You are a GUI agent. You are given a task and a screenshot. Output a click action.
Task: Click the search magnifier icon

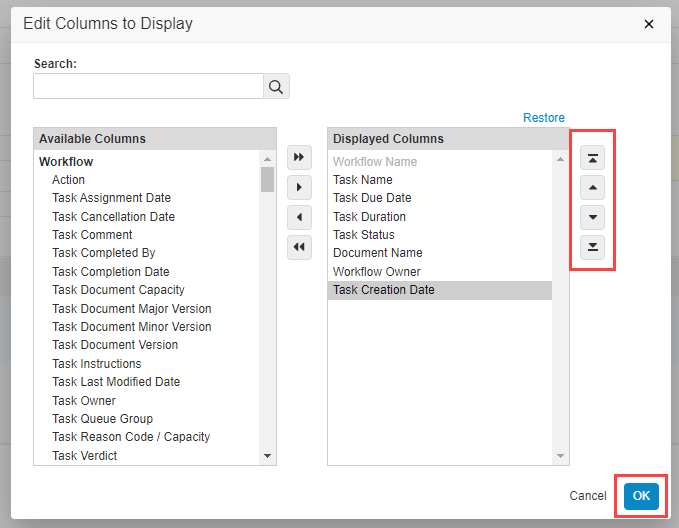click(x=276, y=87)
